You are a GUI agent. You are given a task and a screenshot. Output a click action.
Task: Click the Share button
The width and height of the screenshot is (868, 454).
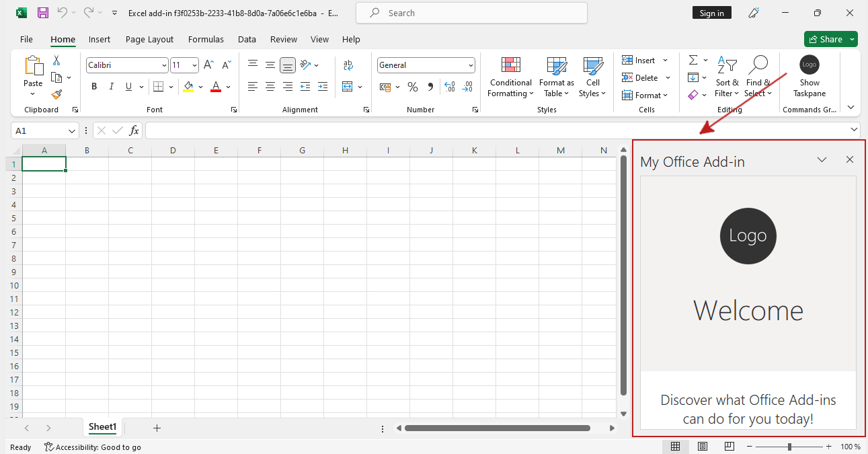tap(830, 39)
